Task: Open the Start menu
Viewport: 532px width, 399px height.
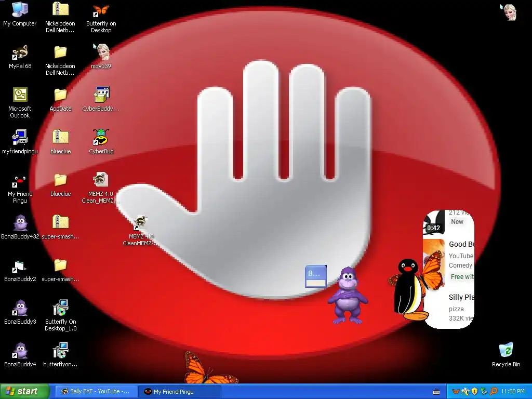Action: click(x=24, y=392)
